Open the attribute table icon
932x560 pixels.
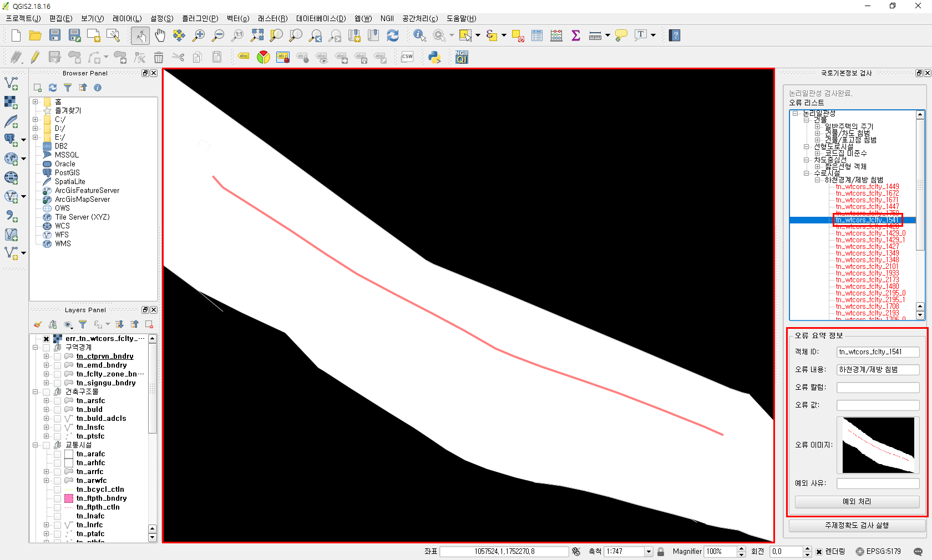[x=537, y=35]
